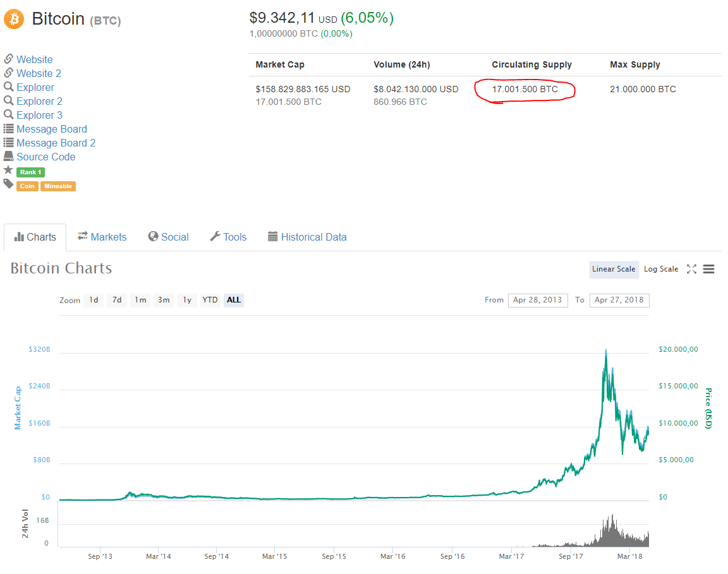Click the tag icon next to Coin badge
The image size is (728, 574).
8,184
